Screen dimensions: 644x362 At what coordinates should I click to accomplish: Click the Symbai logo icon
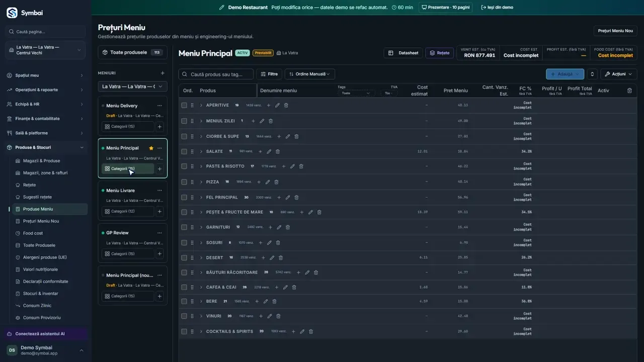12,13
